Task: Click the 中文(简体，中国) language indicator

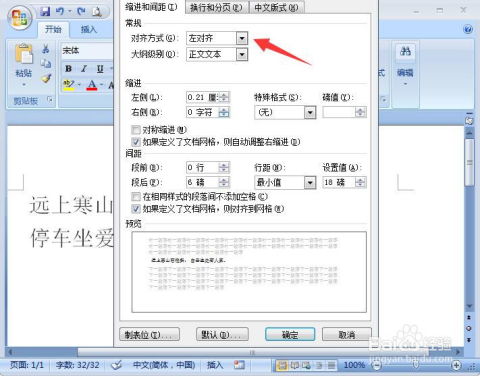Action: coord(164,365)
